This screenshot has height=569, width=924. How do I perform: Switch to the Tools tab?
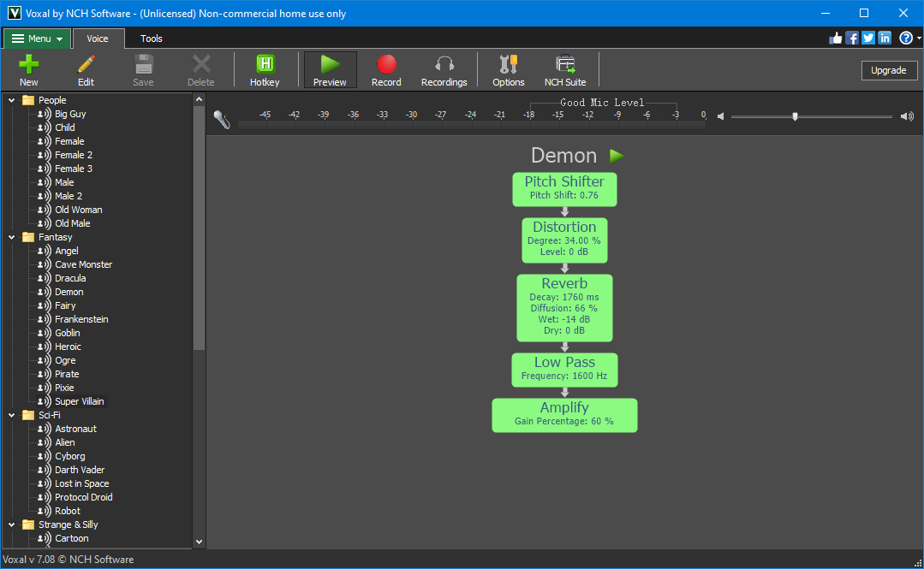(x=152, y=39)
